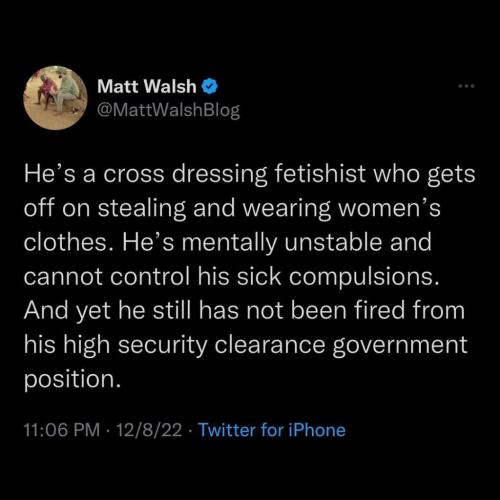Click the blue verified checkmark badge
Viewport: 500px width, 500px height.
tap(210, 86)
